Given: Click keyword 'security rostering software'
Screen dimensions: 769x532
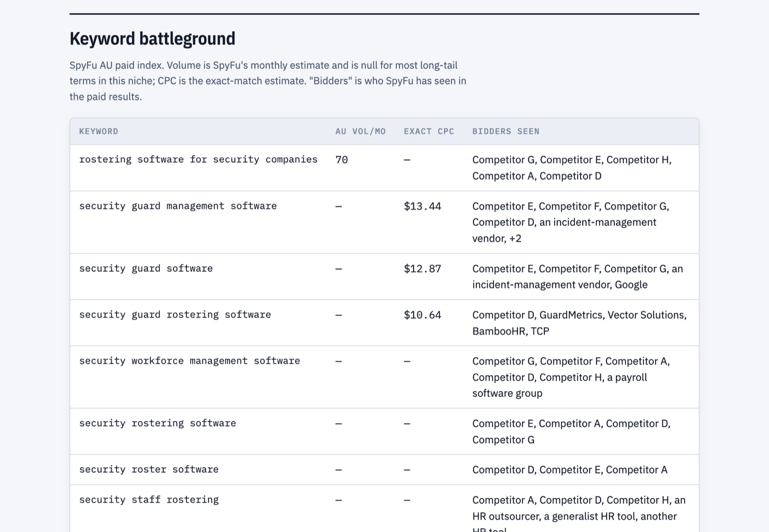Looking at the screenshot, I should point(158,423).
